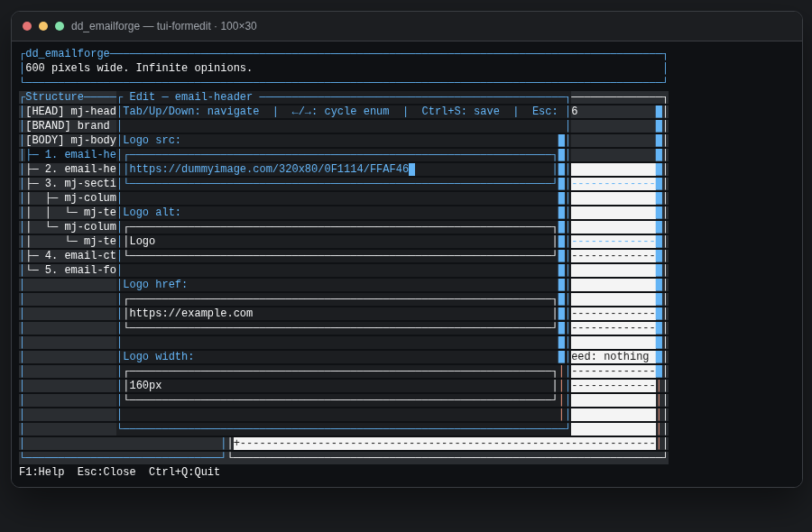Click the Logo width: label
Screen dimensions: 812x532
(x=158, y=356)
